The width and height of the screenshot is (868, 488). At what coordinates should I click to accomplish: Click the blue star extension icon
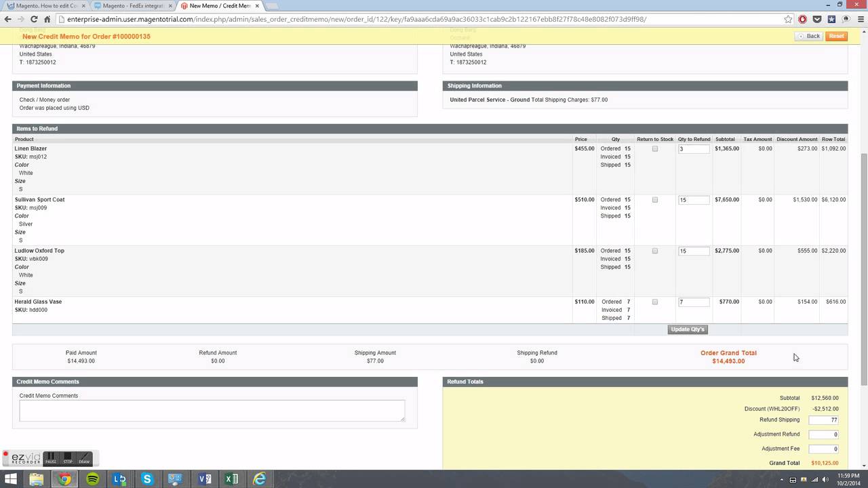pyautogui.click(x=831, y=19)
